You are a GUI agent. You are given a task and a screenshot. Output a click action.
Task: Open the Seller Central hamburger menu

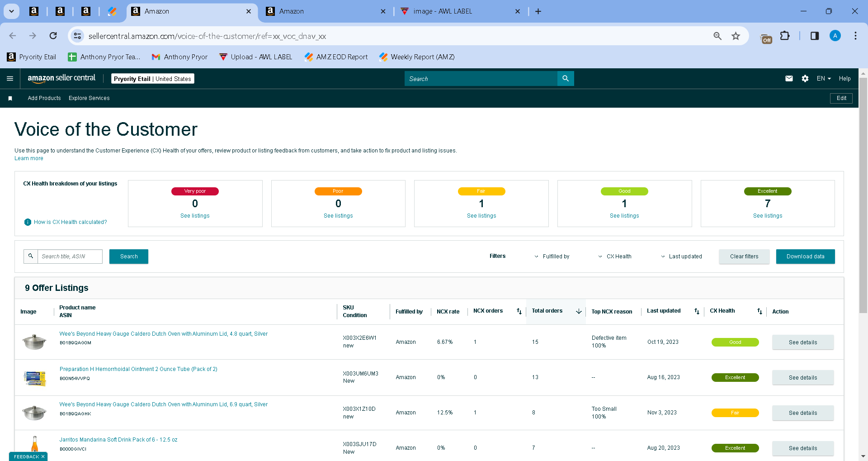[x=10, y=79]
